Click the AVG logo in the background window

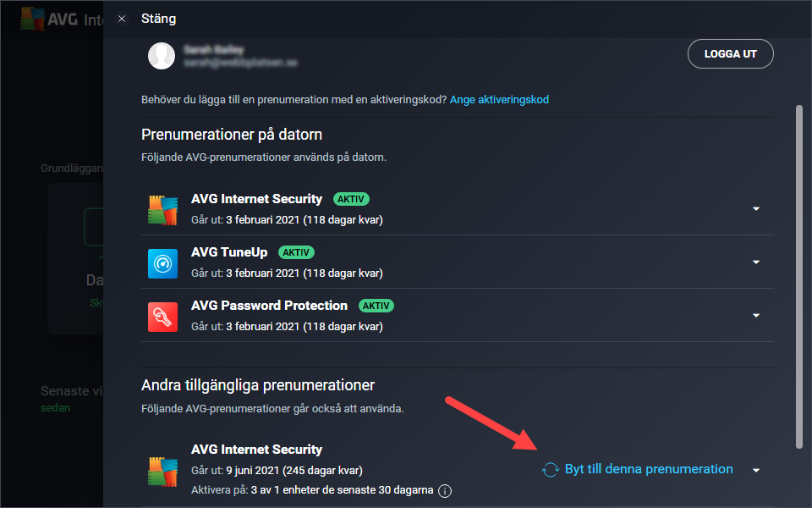[33, 19]
